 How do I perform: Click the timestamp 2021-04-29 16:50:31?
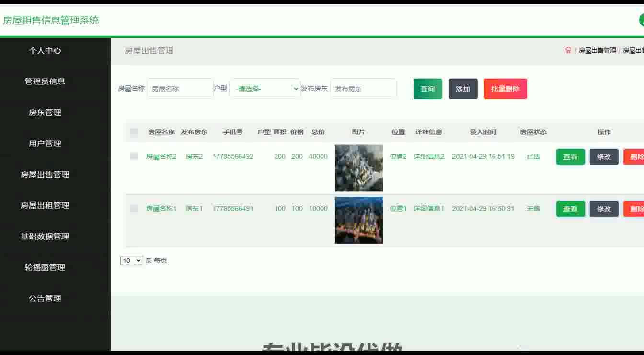click(x=483, y=209)
